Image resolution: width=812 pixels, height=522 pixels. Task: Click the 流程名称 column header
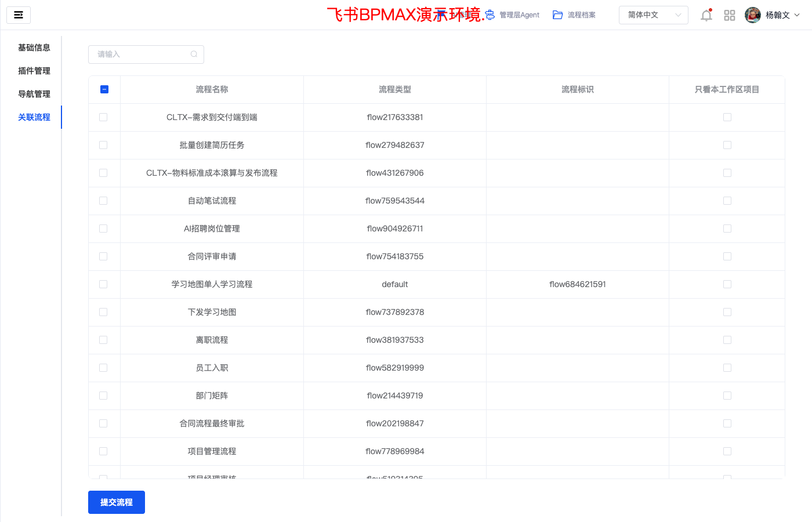[212, 89]
